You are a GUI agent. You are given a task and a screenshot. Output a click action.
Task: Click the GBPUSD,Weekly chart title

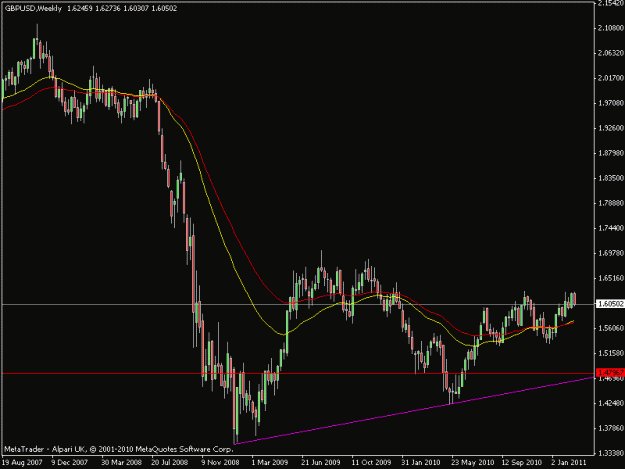click(x=33, y=8)
